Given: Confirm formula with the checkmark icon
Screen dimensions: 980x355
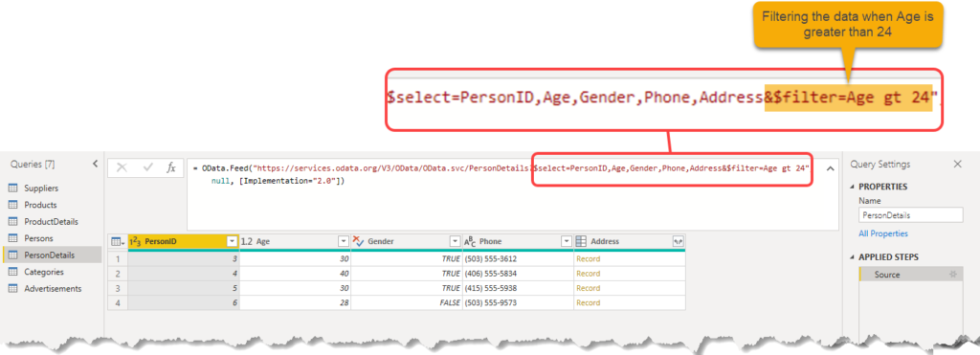Looking at the screenshot, I should coord(148,167).
